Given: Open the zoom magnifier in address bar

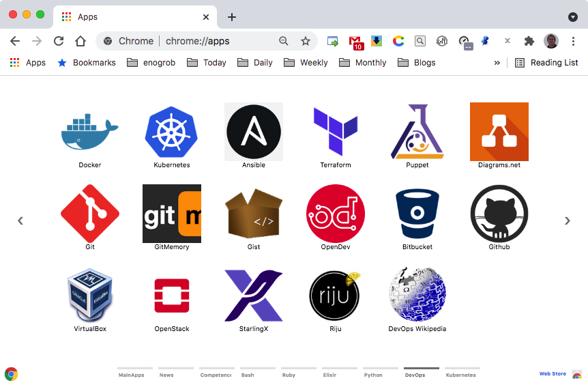Looking at the screenshot, I should (284, 41).
